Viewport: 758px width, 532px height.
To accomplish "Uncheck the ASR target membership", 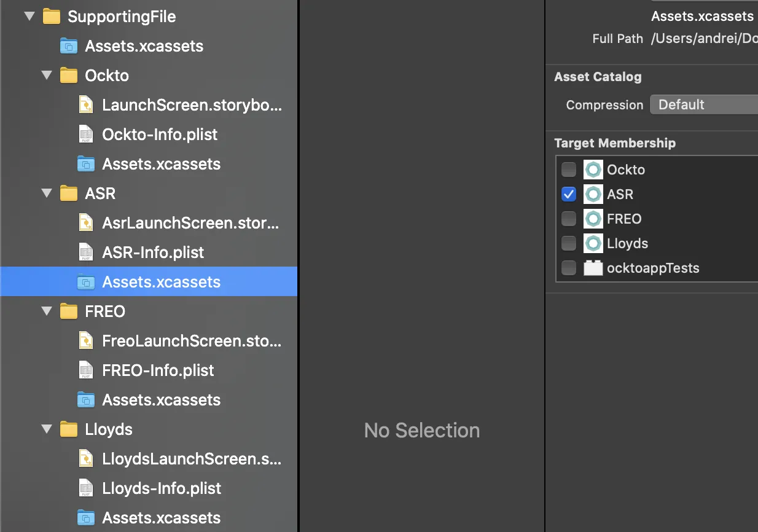I will tap(569, 194).
